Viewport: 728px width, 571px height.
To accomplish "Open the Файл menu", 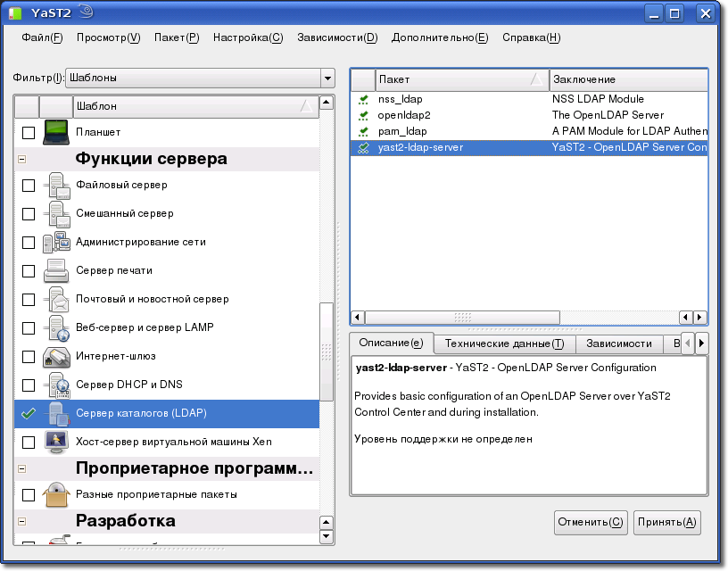I will tap(42, 37).
